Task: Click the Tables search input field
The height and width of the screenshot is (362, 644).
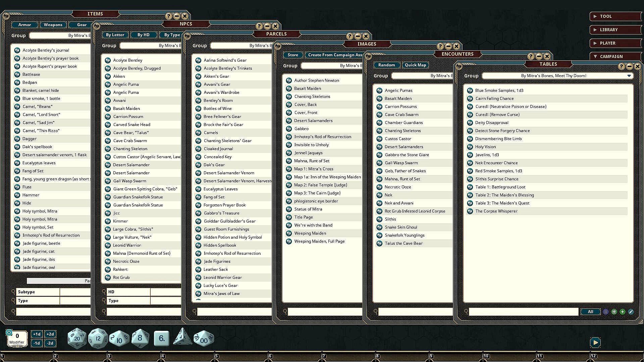Action: pyautogui.click(x=523, y=312)
